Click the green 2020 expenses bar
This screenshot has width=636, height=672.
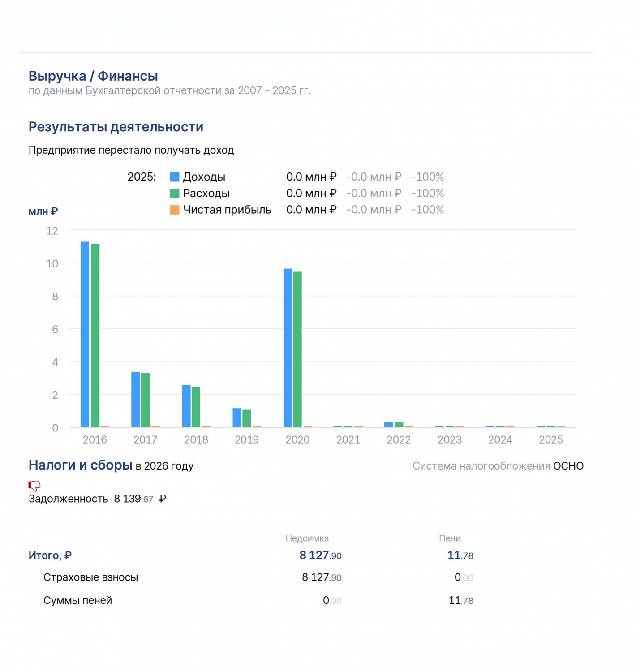pos(297,349)
